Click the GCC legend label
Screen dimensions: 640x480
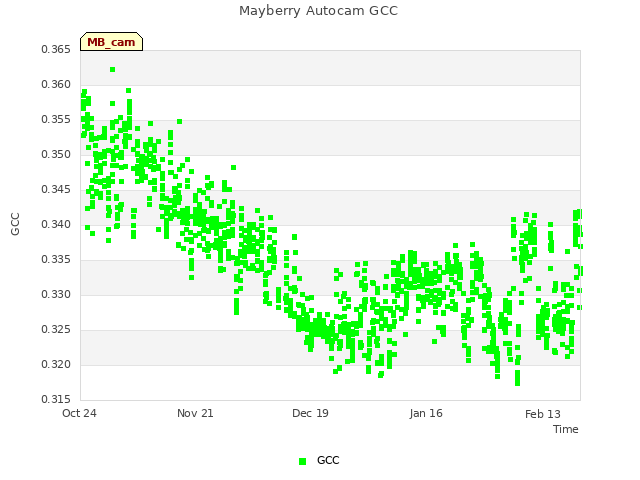point(328,460)
